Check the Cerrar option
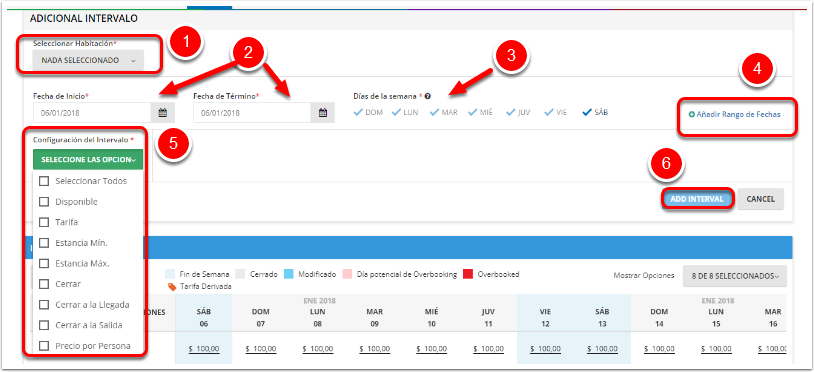814x372 pixels. pyautogui.click(x=44, y=284)
